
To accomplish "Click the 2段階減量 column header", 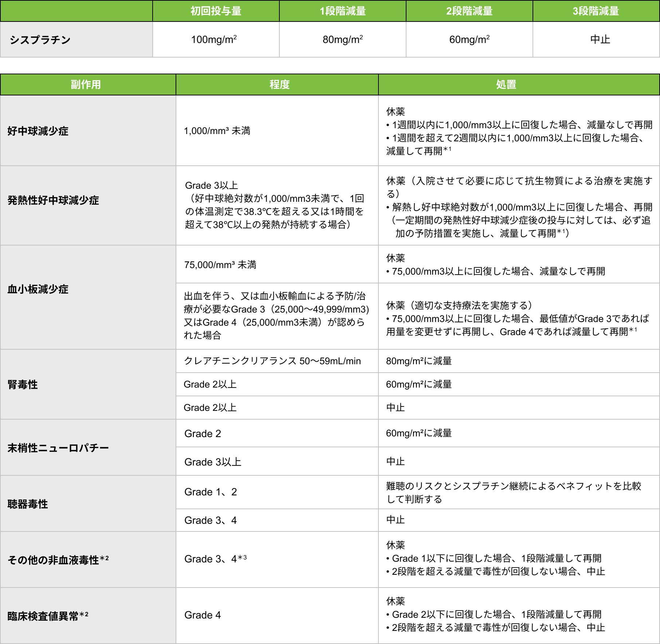I will pyautogui.click(x=469, y=11).
